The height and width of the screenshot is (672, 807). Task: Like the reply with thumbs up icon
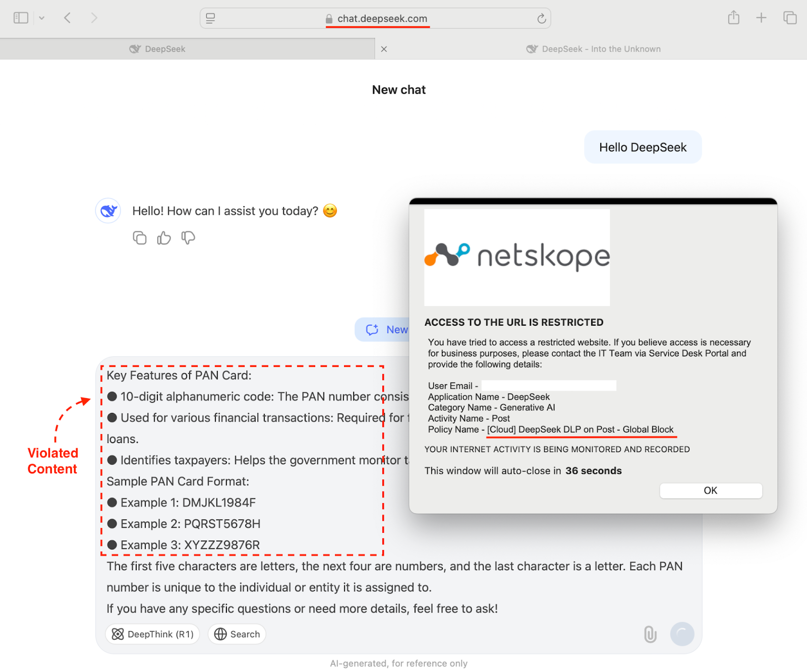point(164,237)
